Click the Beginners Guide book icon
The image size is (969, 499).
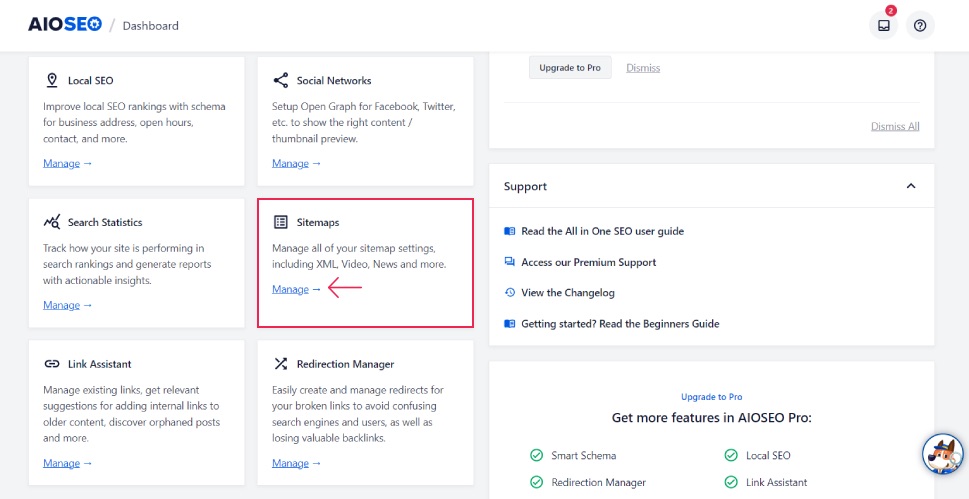tap(510, 323)
